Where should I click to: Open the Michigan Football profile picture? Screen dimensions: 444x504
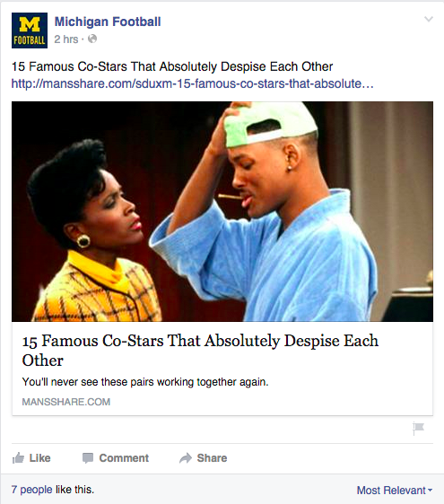click(x=30, y=30)
